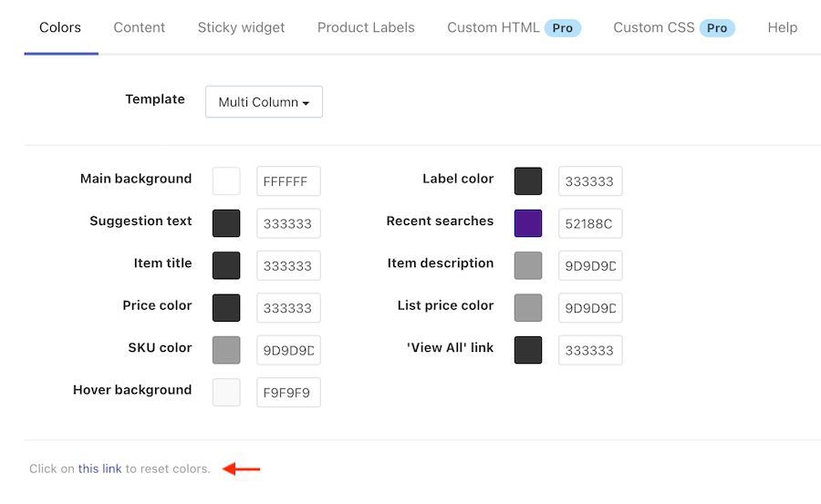This screenshot has width=821, height=504.
Task: Open the Colors tab
Action: tap(60, 27)
